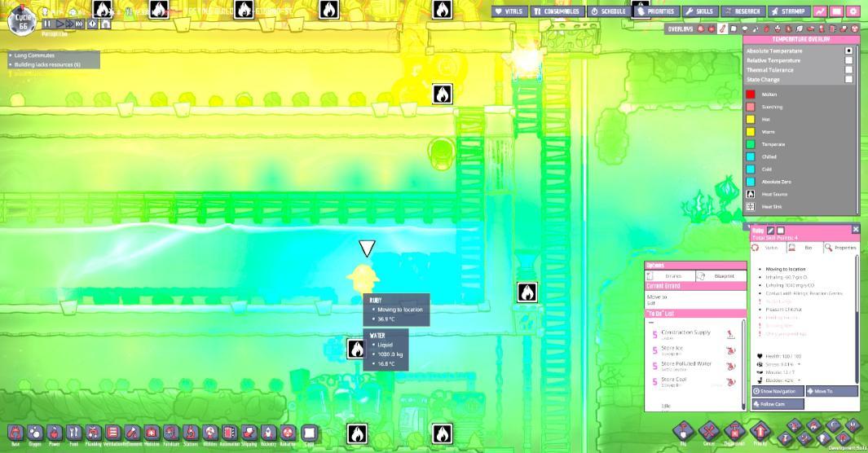
Task: Click the To Do list scrollbar
Action: [743, 364]
